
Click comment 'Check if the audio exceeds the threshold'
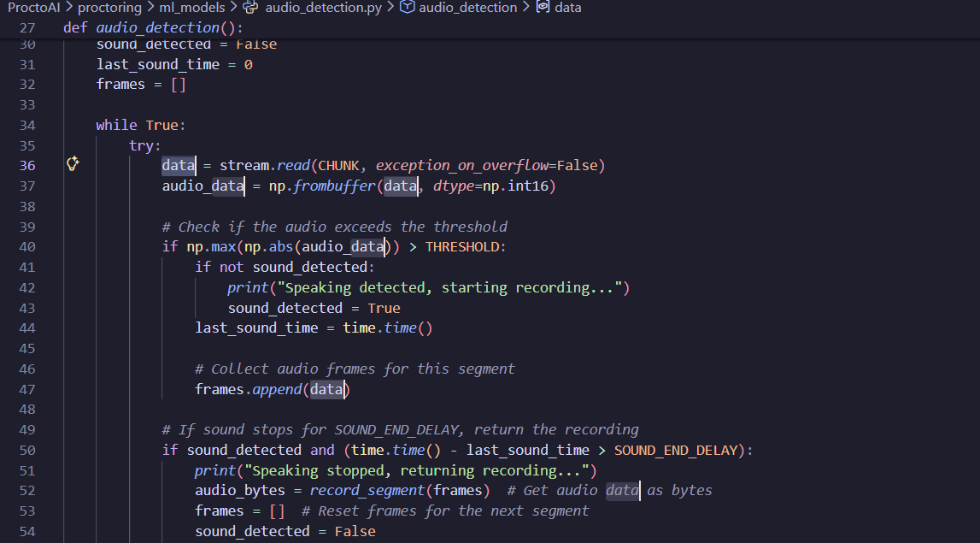click(x=334, y=227)
